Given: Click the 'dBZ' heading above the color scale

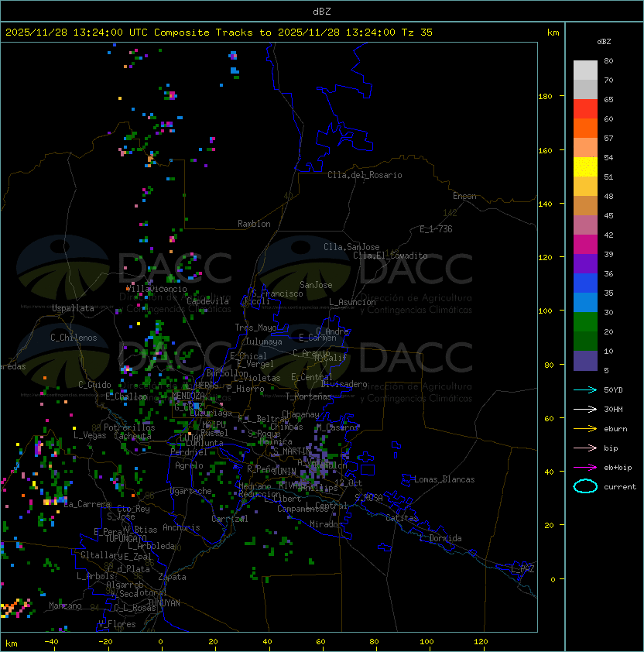Looking at the screenshot, I should (x=604, y=42).
